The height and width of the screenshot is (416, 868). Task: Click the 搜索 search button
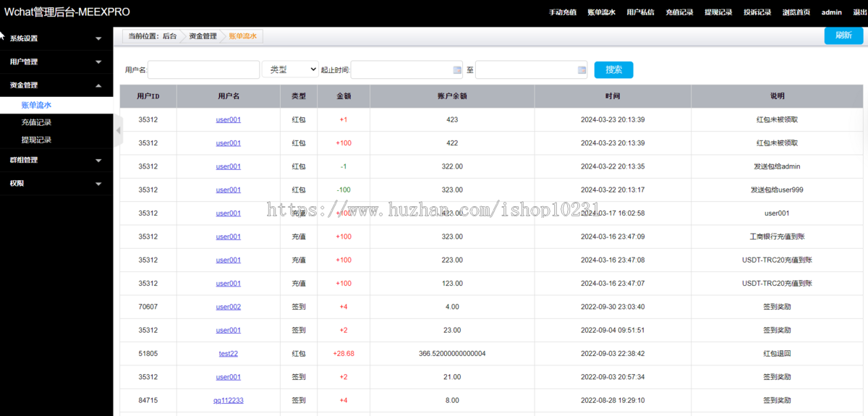(613, 69)
